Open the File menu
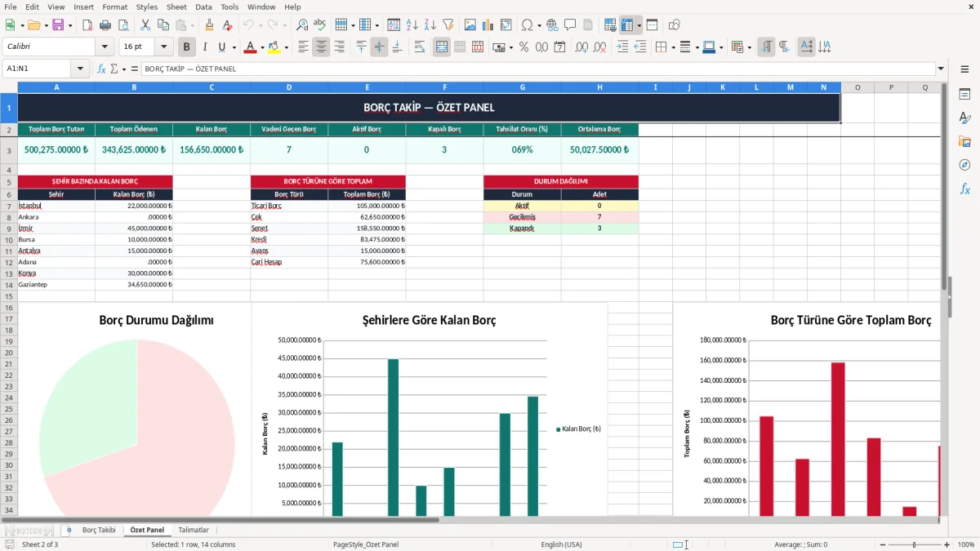 pyautogui.click(x=11, y=7)
